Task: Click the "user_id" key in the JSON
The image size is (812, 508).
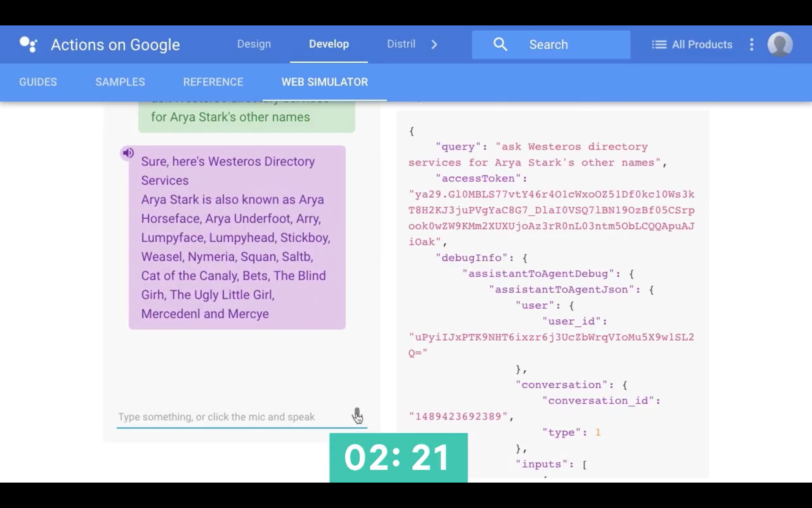Action: pyautogui.click(x=571, y=321)
